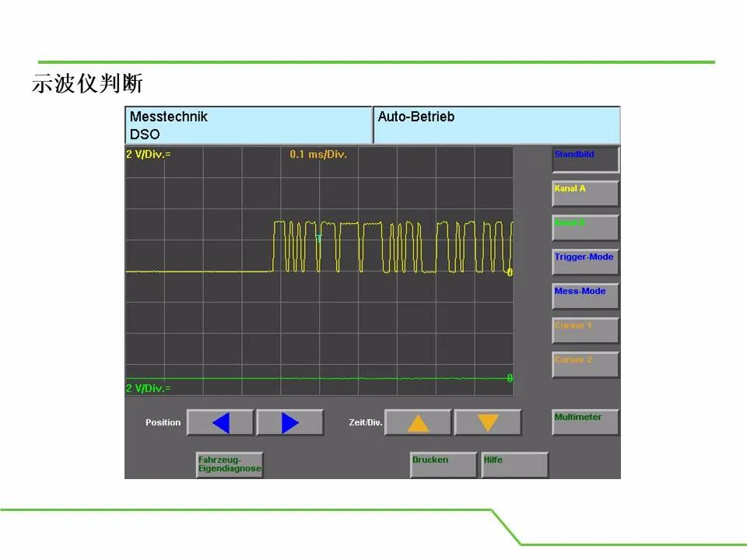Switch to the Multimeter function
Screen dimensions: 747x560
point(585,422)
